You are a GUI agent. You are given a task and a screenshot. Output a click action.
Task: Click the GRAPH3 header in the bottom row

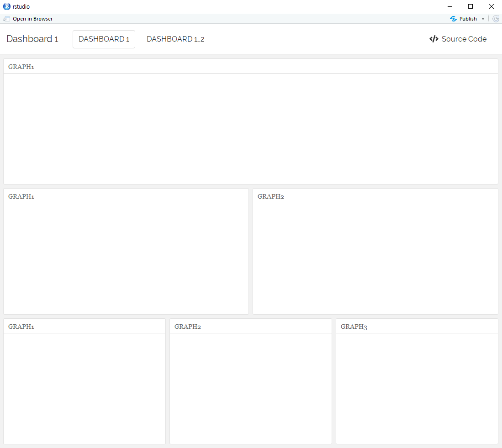coord(354,326)
